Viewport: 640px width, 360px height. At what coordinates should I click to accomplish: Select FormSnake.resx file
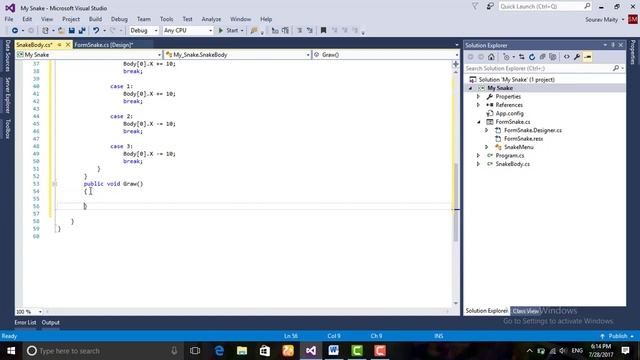tap(523, 139)
